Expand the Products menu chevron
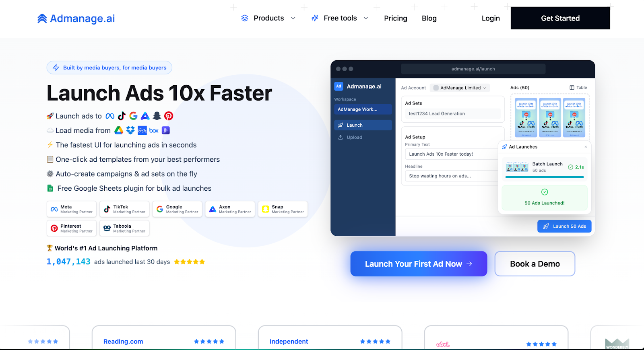 [x=293, y=18]
